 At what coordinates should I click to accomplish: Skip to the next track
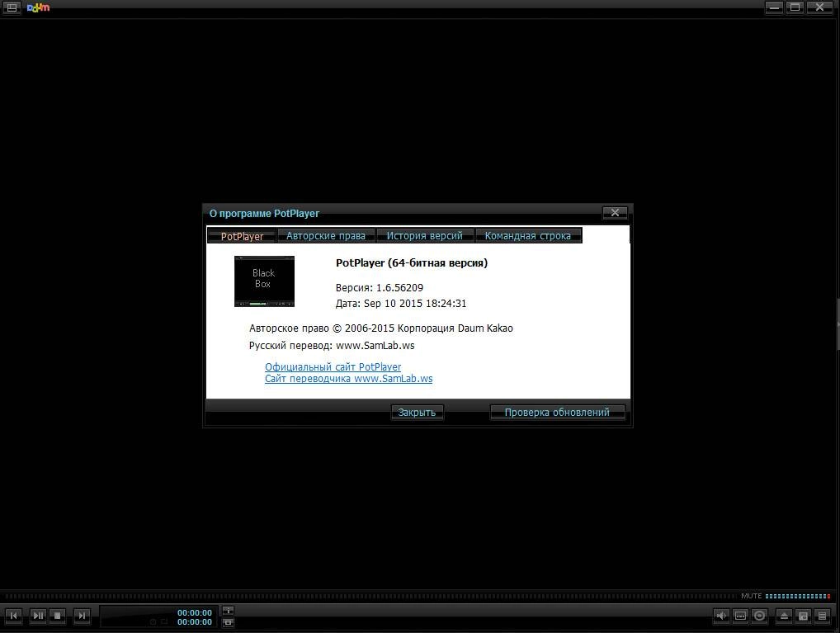click(82, 616)
